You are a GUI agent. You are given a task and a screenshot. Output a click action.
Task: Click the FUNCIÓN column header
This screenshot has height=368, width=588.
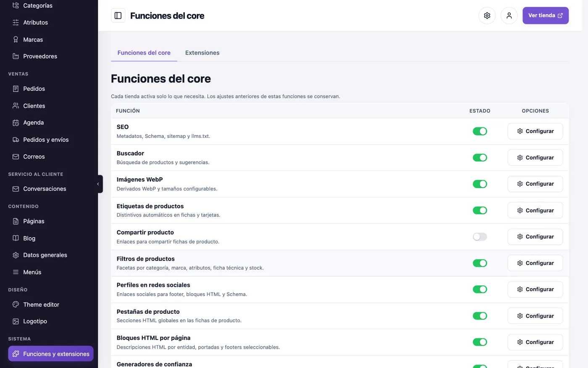click(128, 111)
